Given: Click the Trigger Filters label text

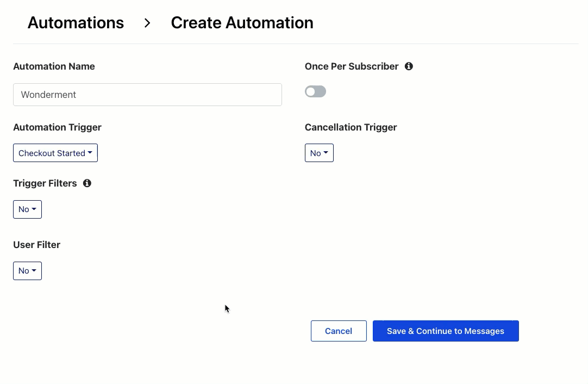Looking at the screenshot, I should [x=45, y=183].
